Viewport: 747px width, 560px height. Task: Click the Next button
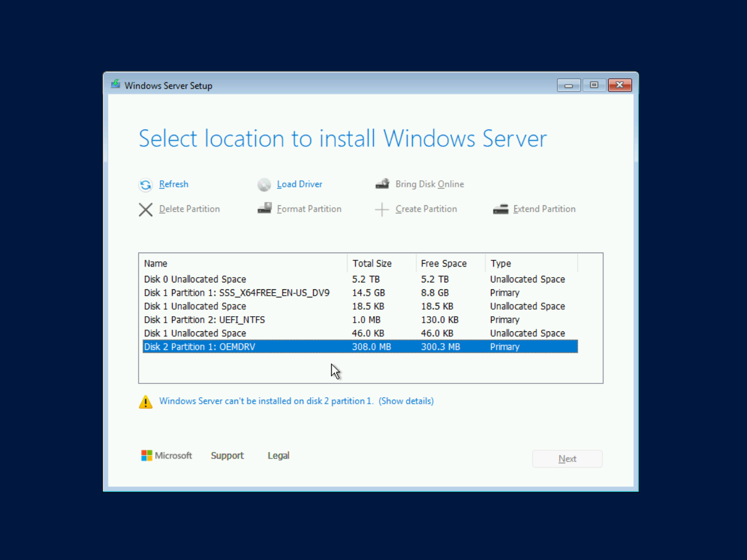[567, 459]
